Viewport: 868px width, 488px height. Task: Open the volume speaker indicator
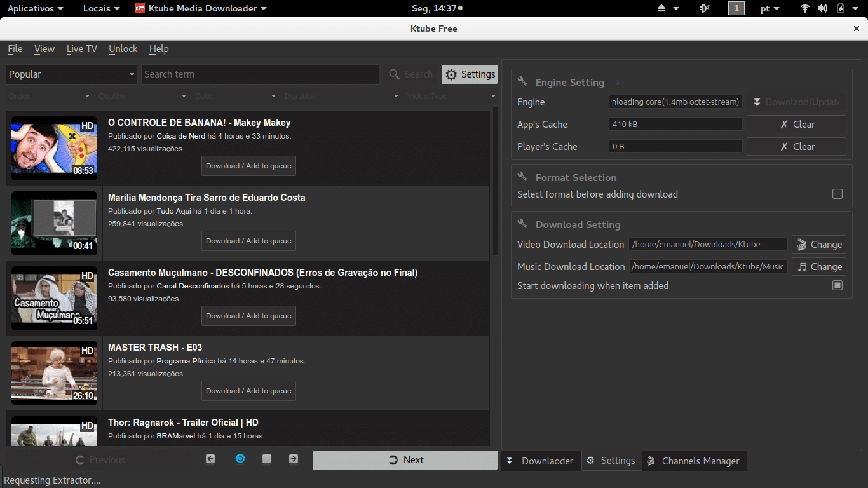822,8
